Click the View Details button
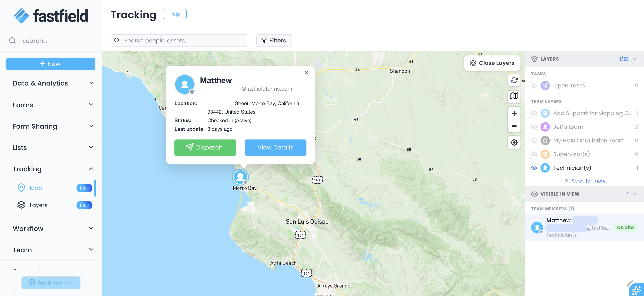644x296 pixels. click(275, 148)
